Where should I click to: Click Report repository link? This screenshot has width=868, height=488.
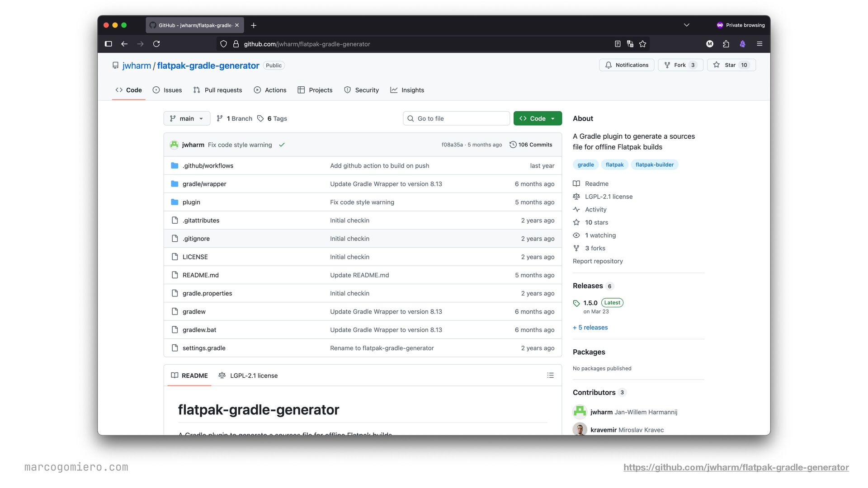598,261
